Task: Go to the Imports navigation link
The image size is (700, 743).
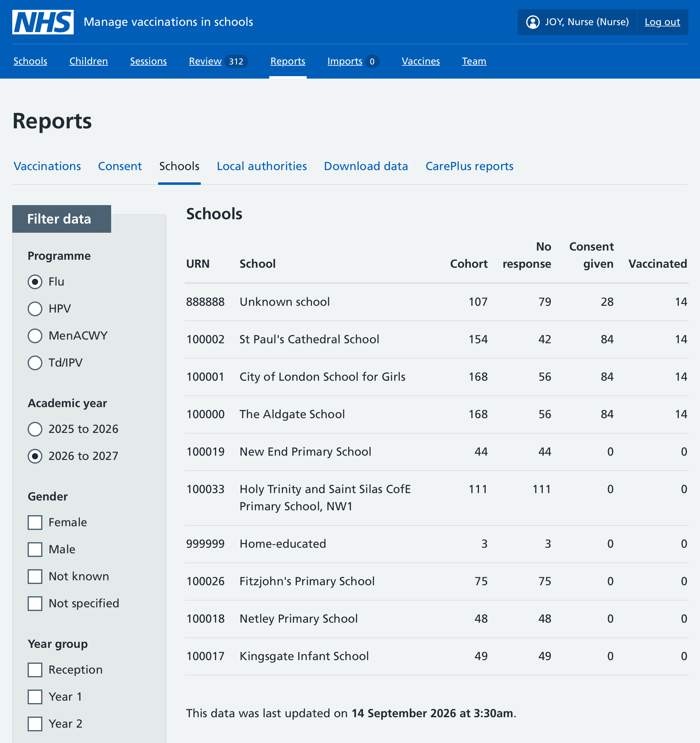Action: tap(353, 61)
